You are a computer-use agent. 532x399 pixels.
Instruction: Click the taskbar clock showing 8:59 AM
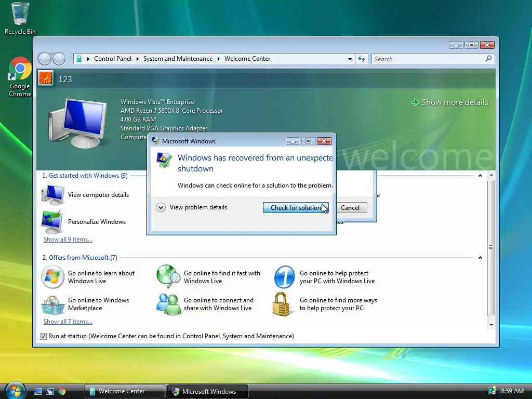coord(512,391)
